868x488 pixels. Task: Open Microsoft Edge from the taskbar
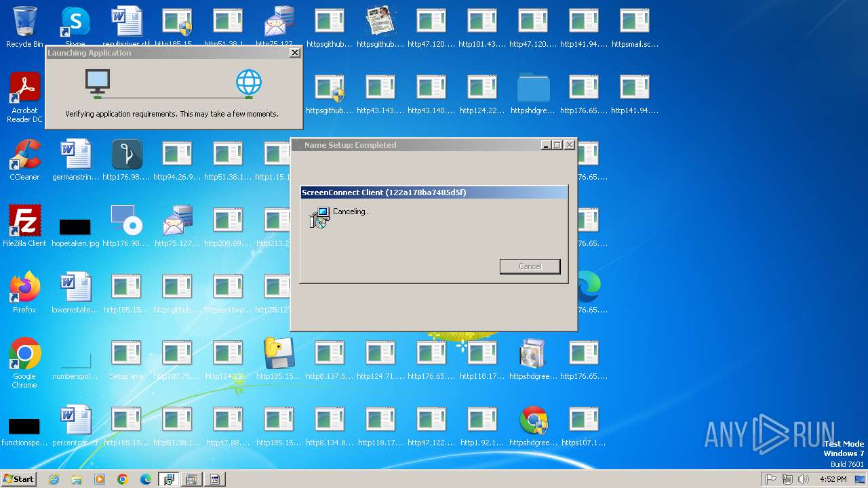[x=146, y=479]
